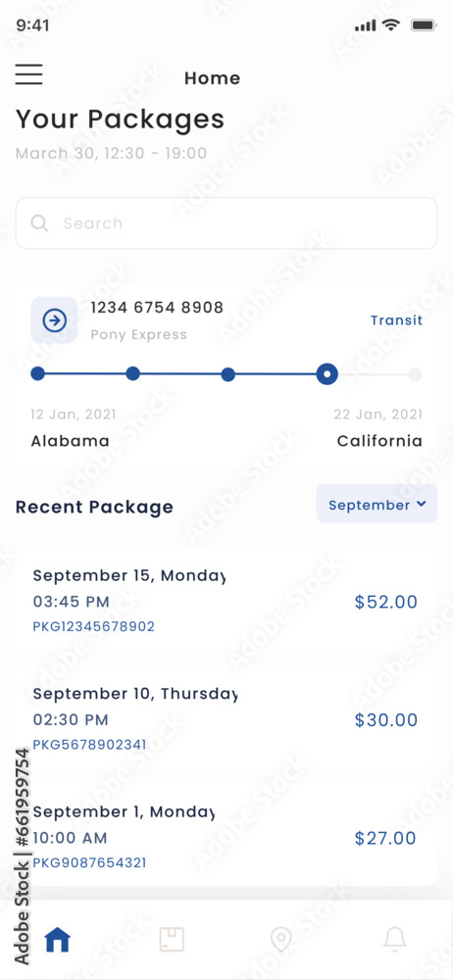Open the hamburger menu

click(x=28, y=74)
